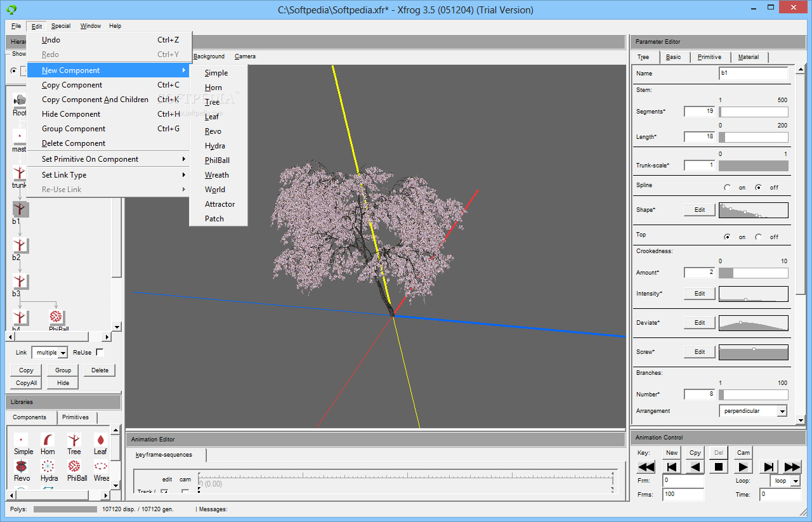
Task: Click the CopyAll button
Action: click(27, 383)
